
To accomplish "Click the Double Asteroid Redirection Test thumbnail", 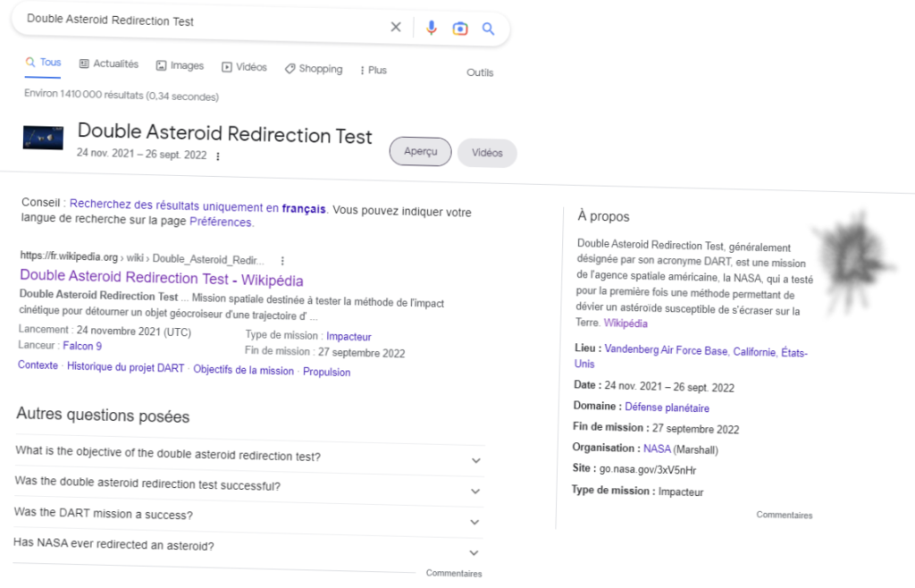I will coord(43,138).
